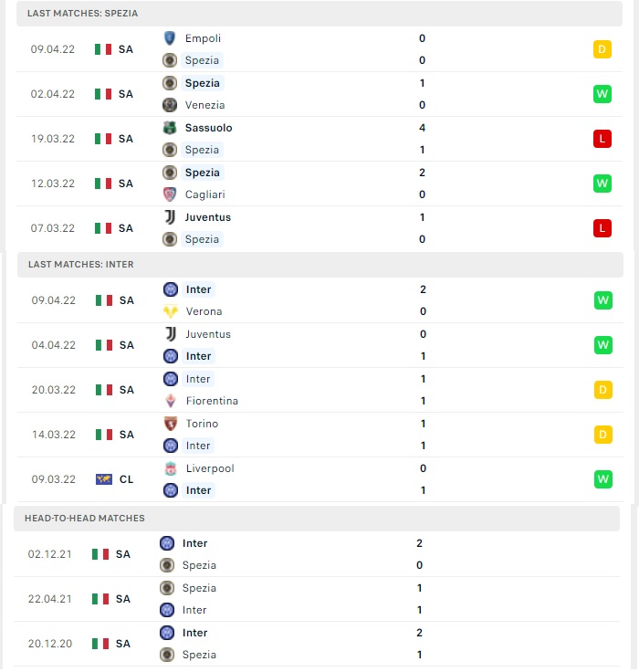Open the 22.04.21 Spezia vs Inter match
This screenshot has height=672, width=639.
[x=317, y=599]
